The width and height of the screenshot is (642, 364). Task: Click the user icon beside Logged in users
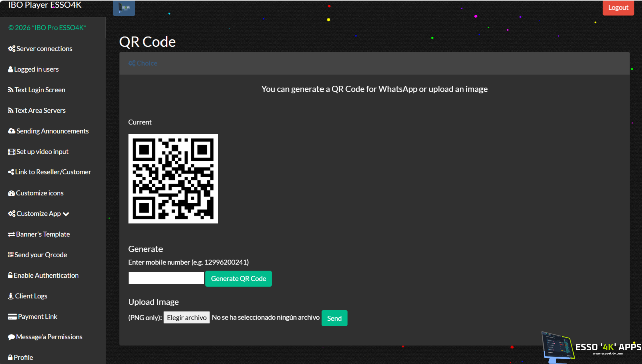point(10,69)
